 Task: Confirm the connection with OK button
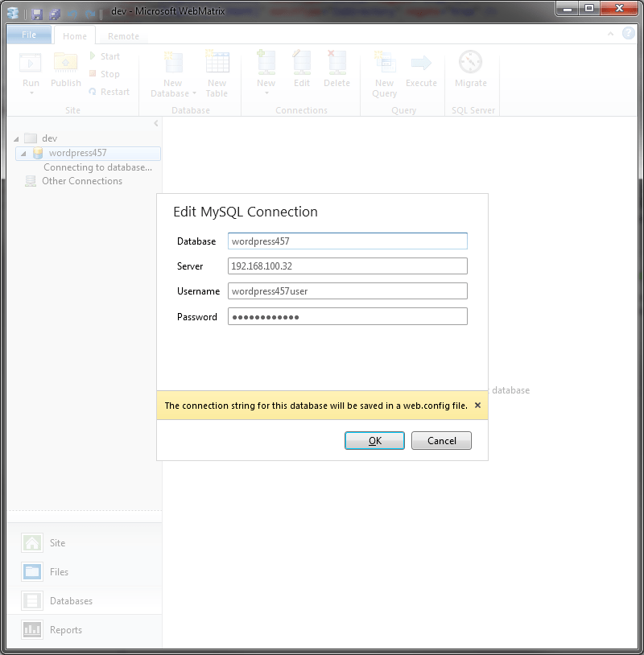point(374,441)
